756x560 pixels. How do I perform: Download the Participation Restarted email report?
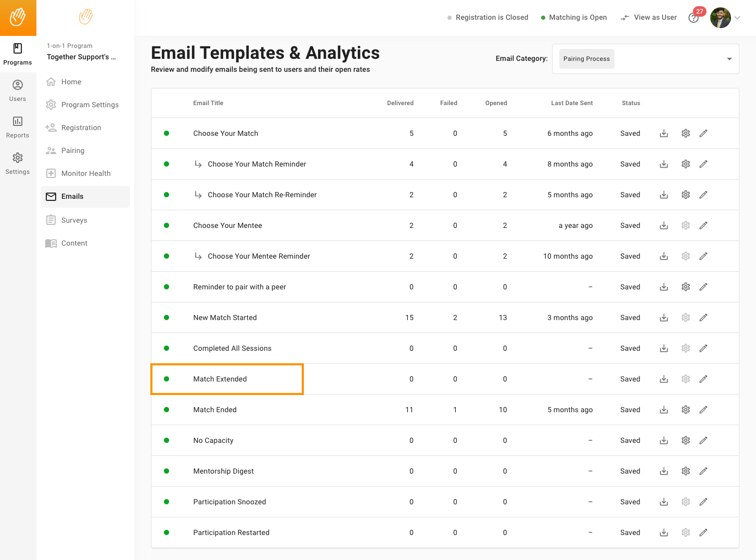click(x=663, y=532)
